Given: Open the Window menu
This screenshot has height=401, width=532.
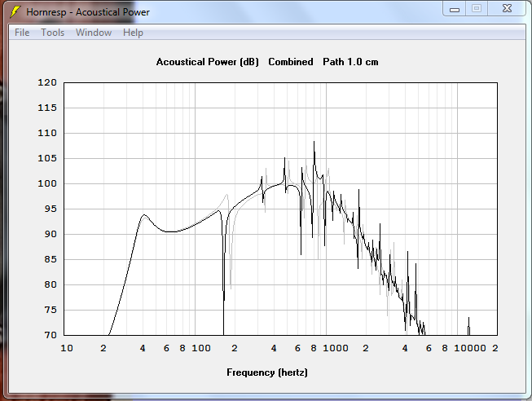Looking at the screenshot, I should click(94, 33).
